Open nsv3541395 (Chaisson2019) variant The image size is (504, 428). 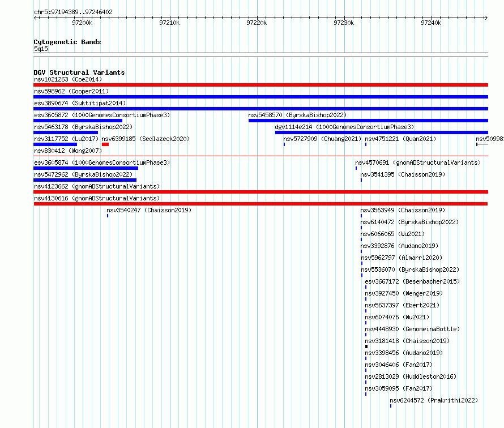coord(403,174)
